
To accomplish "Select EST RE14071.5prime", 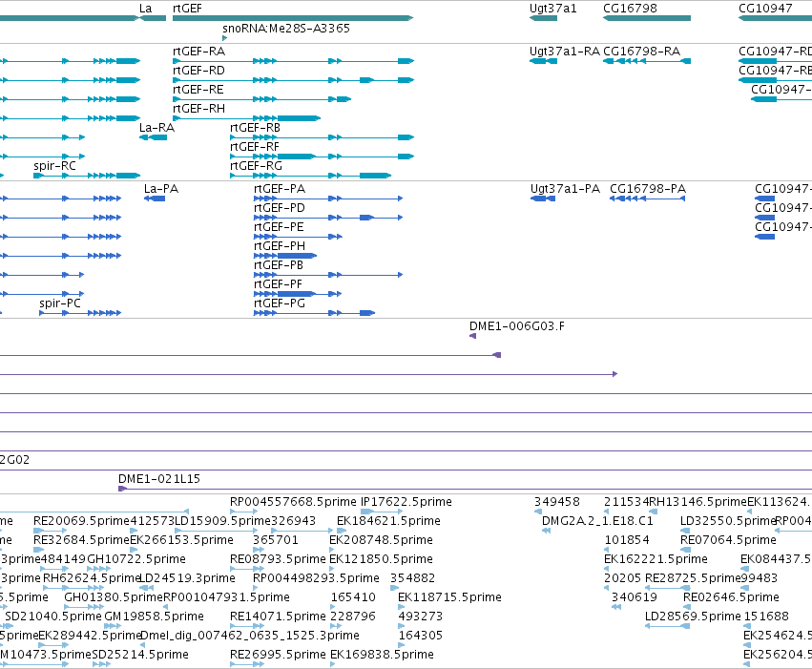I will (278, 617).
